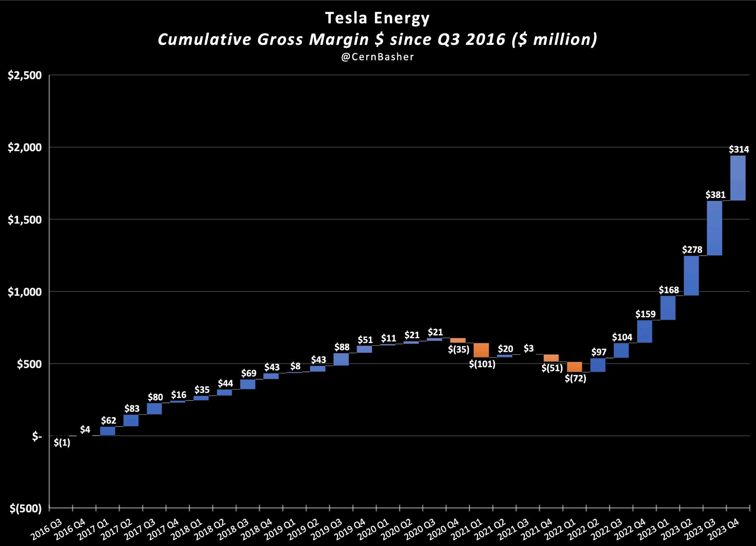Select the "Cumulative Gross Margin $" subtitle line
This screenshot has height=546, width=756.
377,39
